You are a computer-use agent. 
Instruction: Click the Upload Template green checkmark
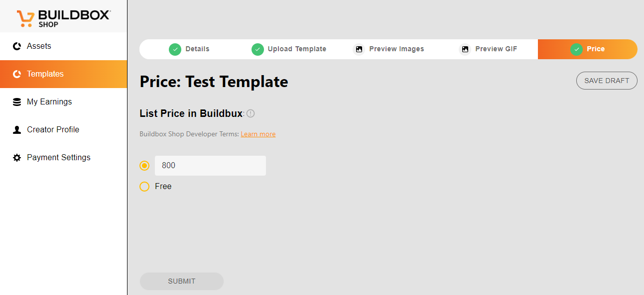point(258,49)
